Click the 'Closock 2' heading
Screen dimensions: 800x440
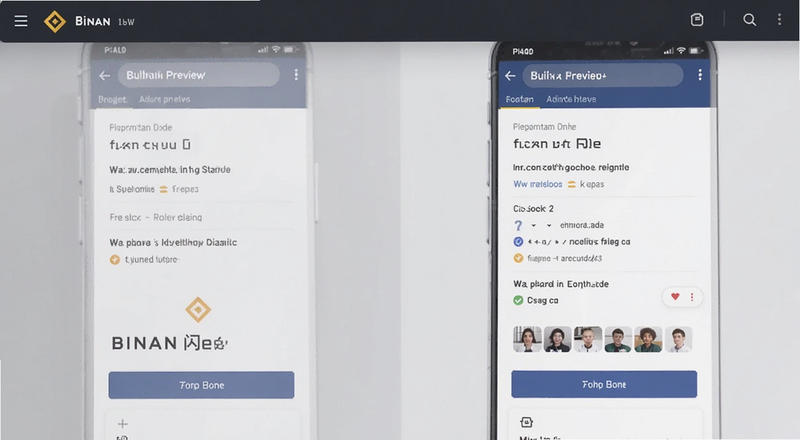coord(533,209)
